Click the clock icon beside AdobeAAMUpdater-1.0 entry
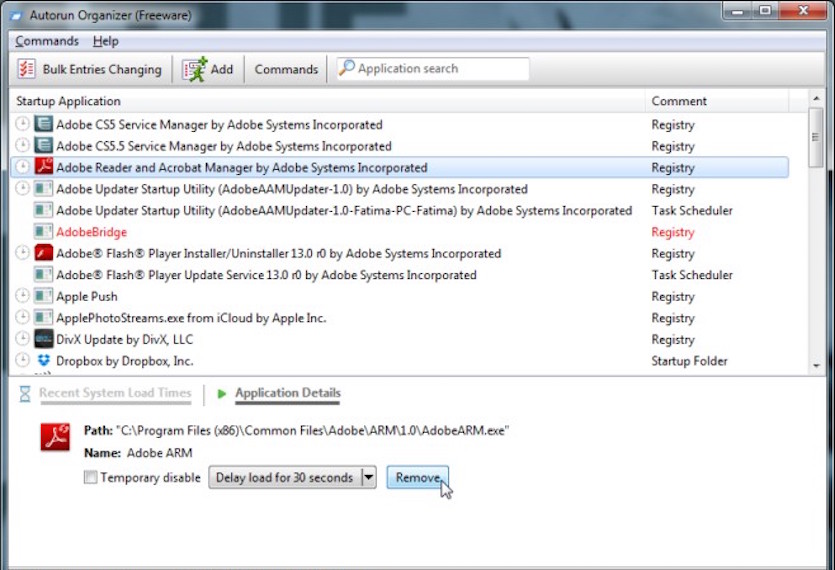The image size is (835, 570). pyautogui.click(x=22, y=188)
